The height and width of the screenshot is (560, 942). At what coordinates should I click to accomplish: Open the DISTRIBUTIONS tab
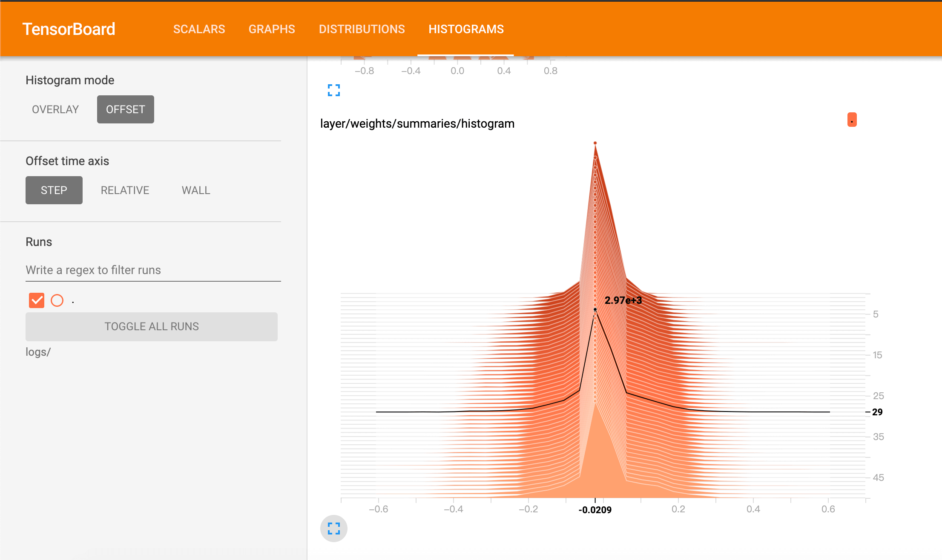pos(362,29)
